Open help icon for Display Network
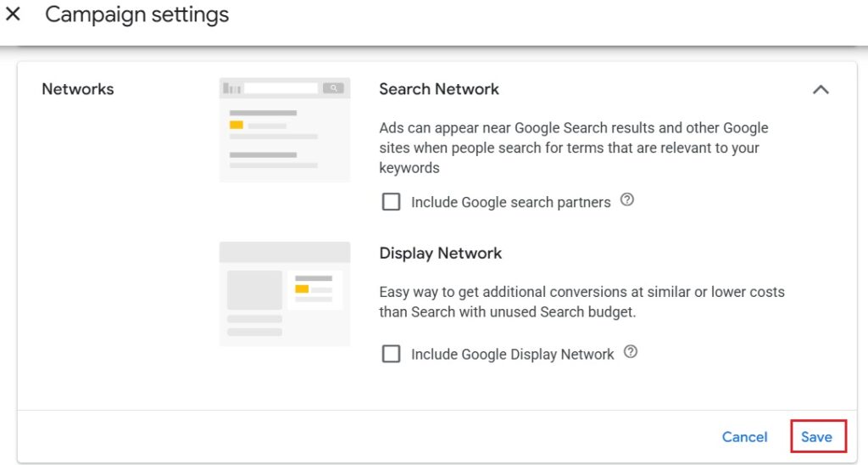Image resolution: width=868 pixels, height=465 pixels. 630,352
